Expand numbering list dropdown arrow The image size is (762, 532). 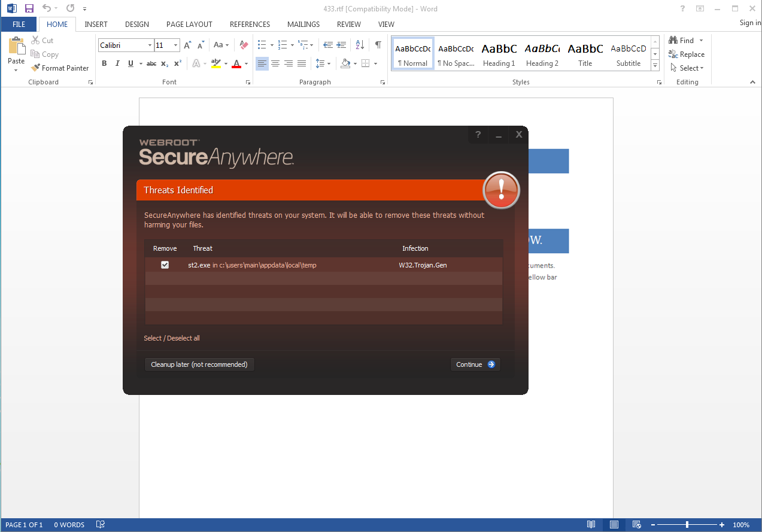click(292, 45)
